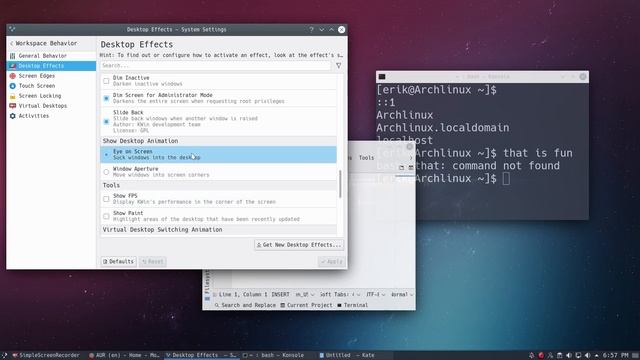The height and width of the screenshot is (360, 640).
Task: Go back via Workspace Behavior arrow
Action: [x=11, y=43]
